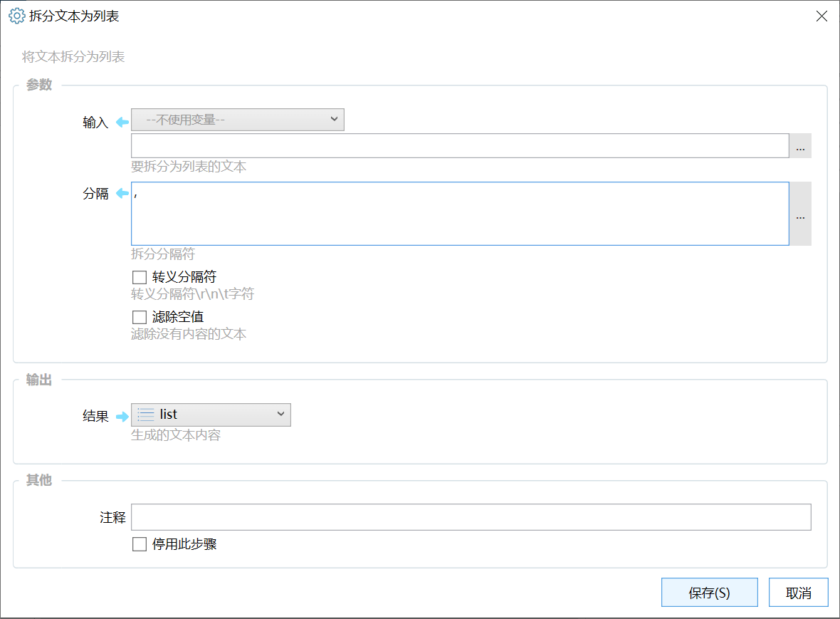Click the 将文本拆分为列表 subtitle text
The width and height of the screenshot is (840, 619).
[x=73, y=57]
